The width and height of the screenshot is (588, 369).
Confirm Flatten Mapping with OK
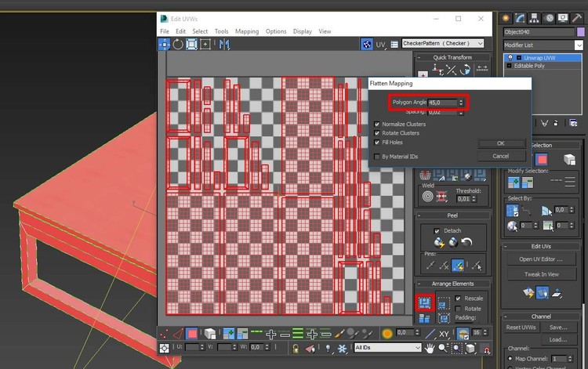coord(501,143)
